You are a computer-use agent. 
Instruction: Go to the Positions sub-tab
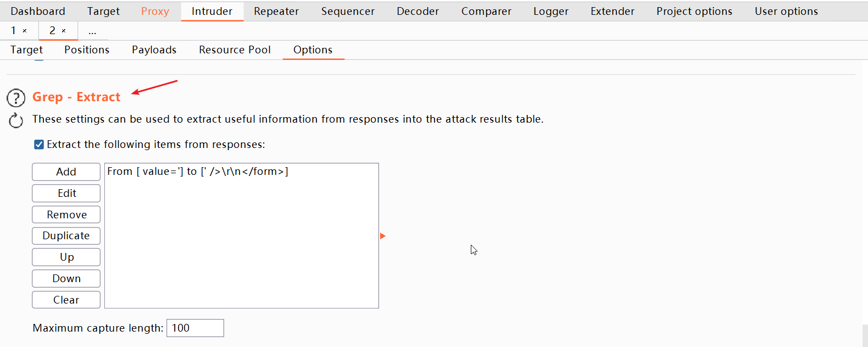click(x=87, y=49)
